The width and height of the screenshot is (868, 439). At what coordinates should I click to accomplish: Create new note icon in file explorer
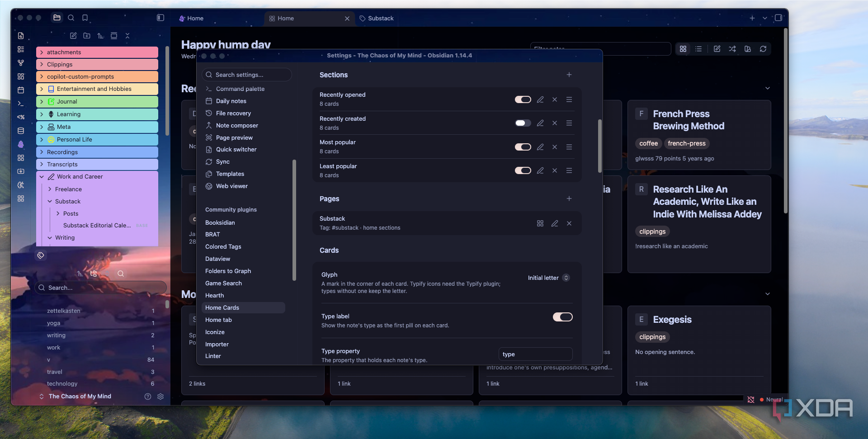73,36
